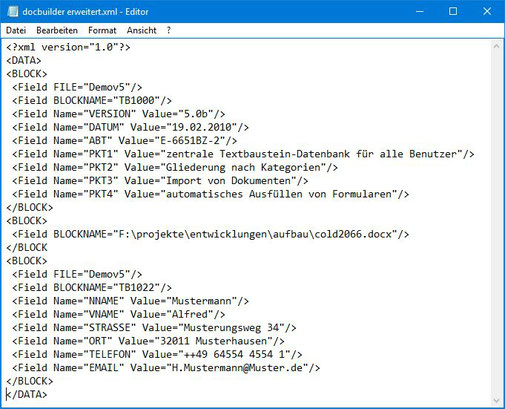Click the BLOCKNAME="TB1022" line
Screen dimensions: 505x409
coord(92,288)
